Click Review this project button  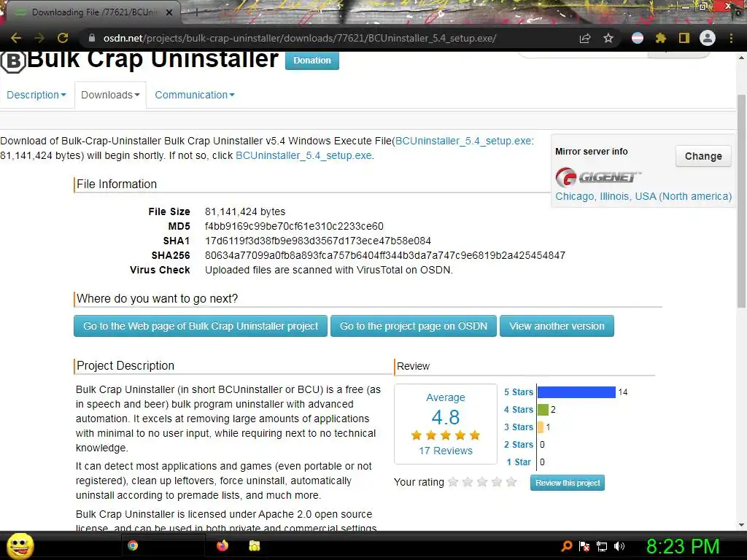pyautogui.click(x=568, y=483)
